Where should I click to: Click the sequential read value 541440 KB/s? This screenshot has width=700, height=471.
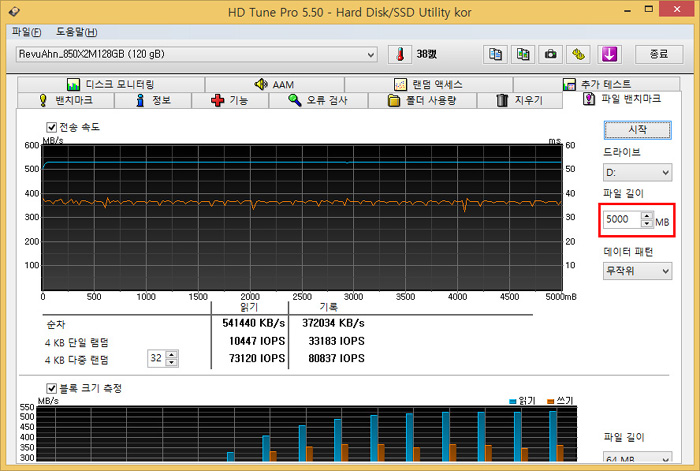(254, 323)
